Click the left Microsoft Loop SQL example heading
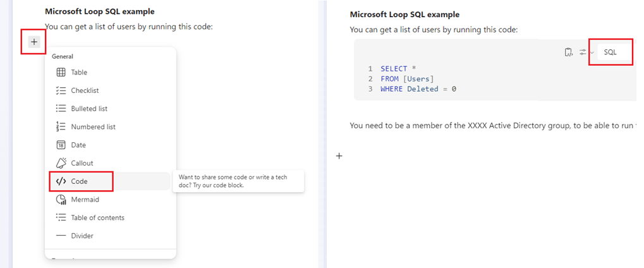The image size is (644, 268). click(100, 11)
